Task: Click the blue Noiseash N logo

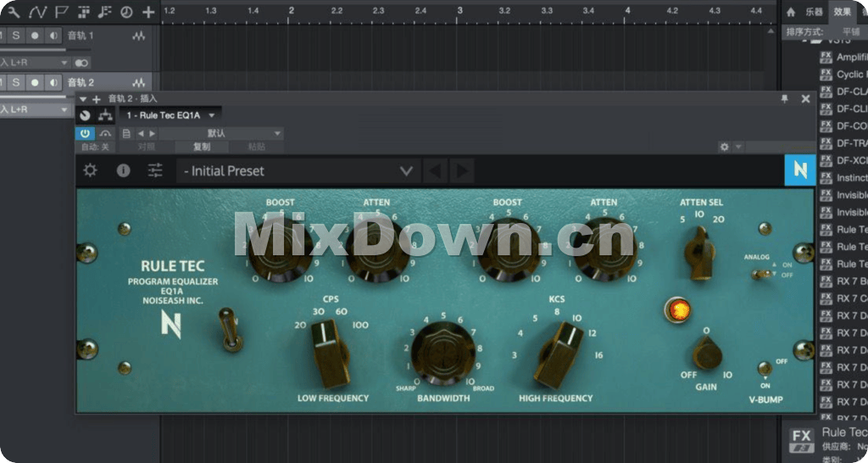Action: (800, 170)
